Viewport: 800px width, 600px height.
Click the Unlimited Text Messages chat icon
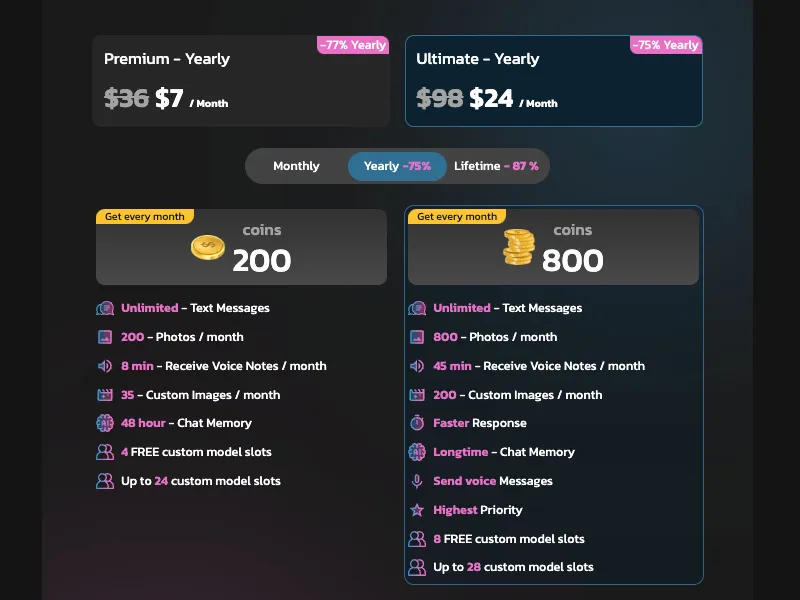tap(104, 308)
